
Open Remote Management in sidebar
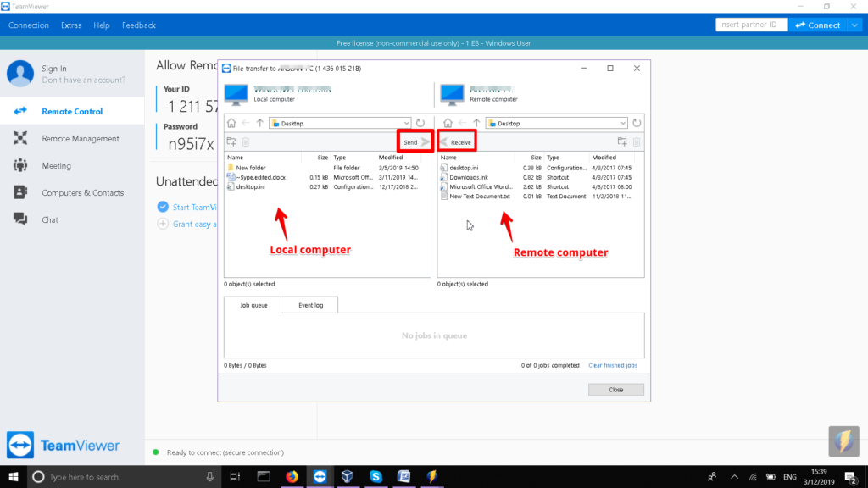pyautogui.click(x=72, y=138)
